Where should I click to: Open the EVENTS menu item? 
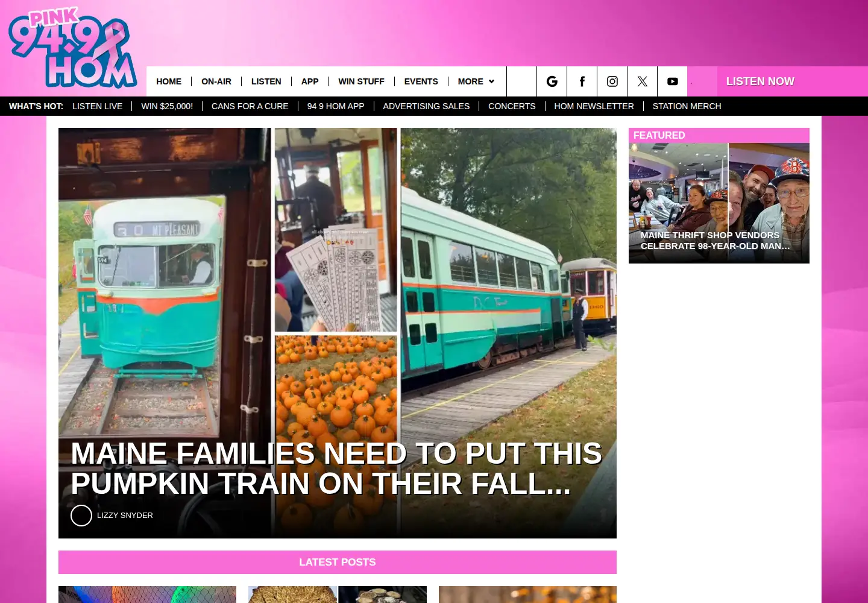click(421, 81)
